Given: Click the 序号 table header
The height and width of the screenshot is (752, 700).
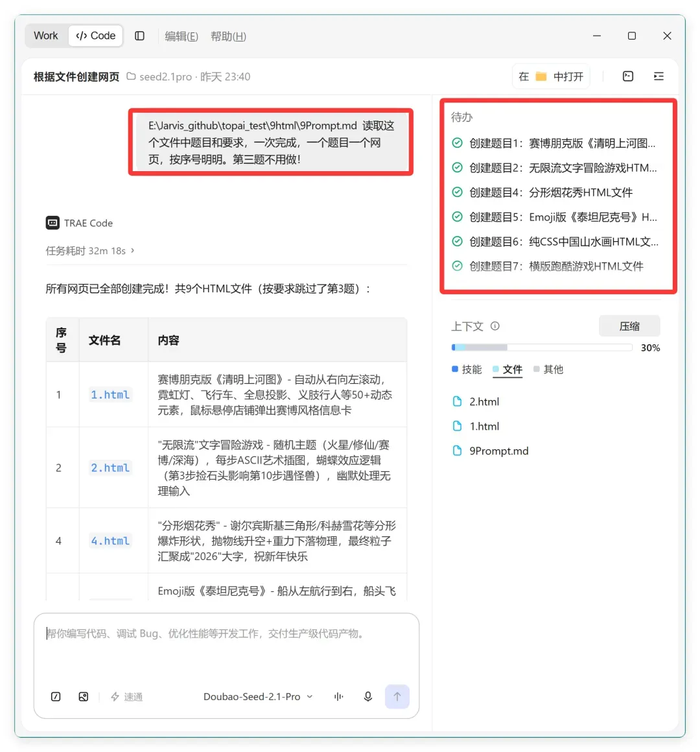Looking at the screenshot, I should [x=61, y=340].
